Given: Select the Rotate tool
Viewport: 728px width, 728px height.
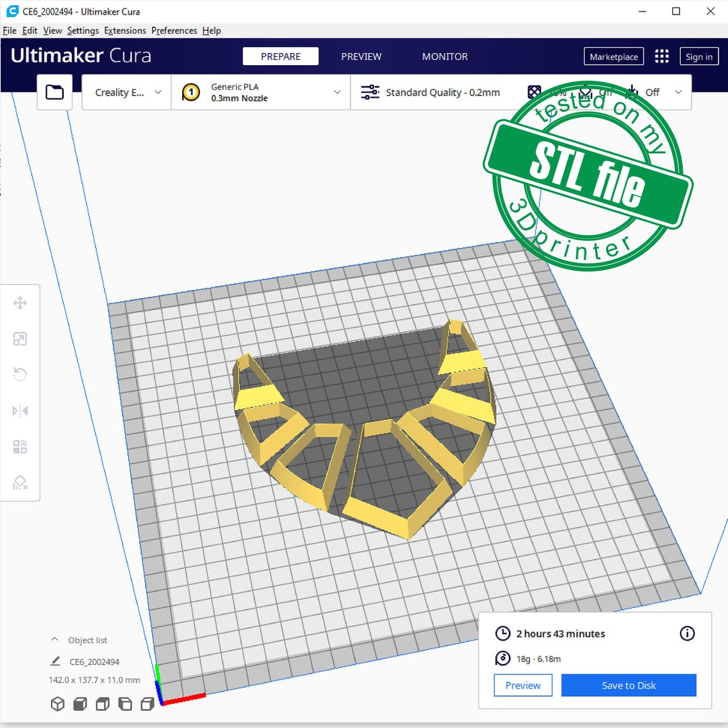Looking at the screenshot, I should point(20,375).
